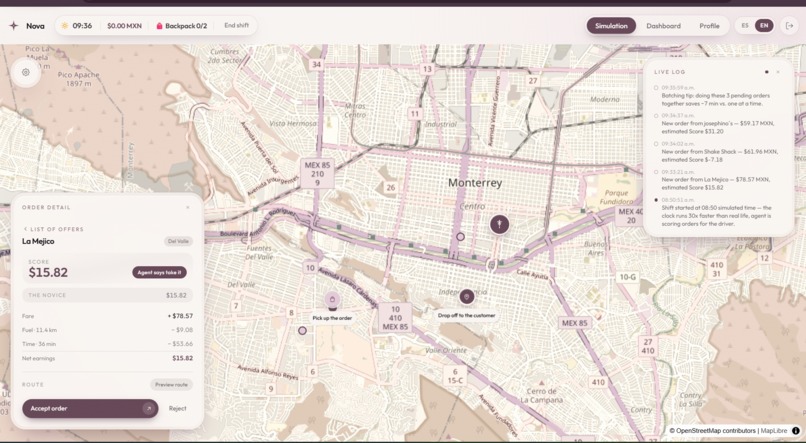The height and width of the screenshot is (443, 806).
Task: Click the 'Pick up the order' map pin
Action: [x=332, y=300]
